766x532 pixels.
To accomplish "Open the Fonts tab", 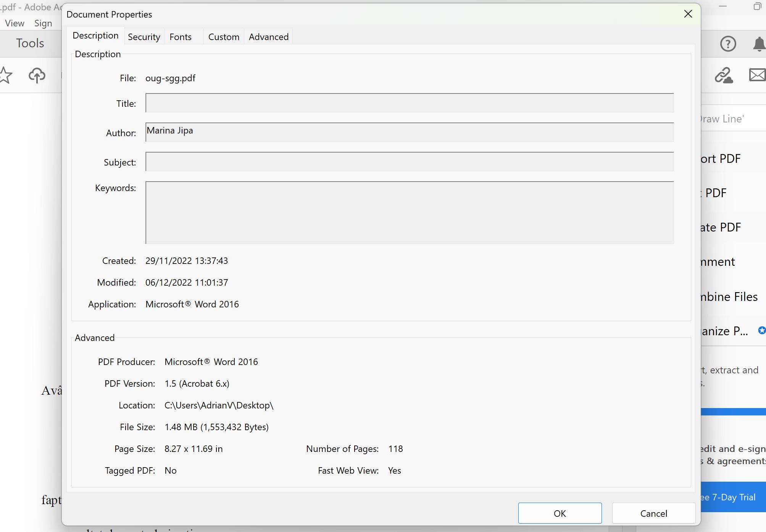I will (x=181, y=37).
